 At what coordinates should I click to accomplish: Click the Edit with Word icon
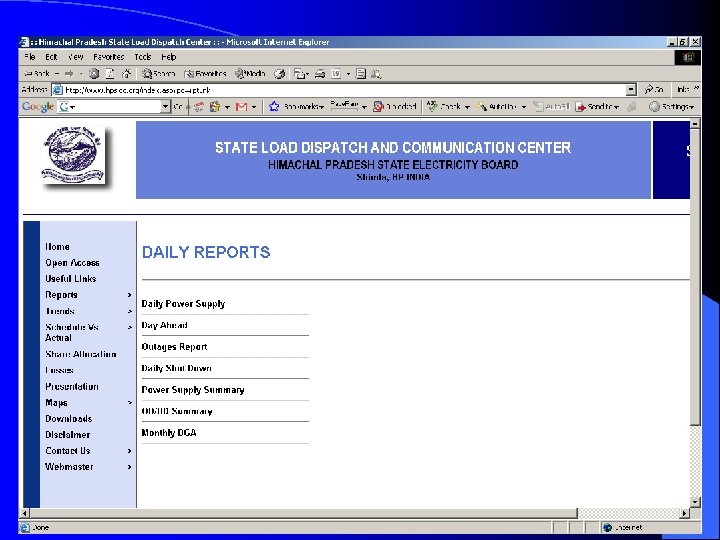click(x=336, y=73)
